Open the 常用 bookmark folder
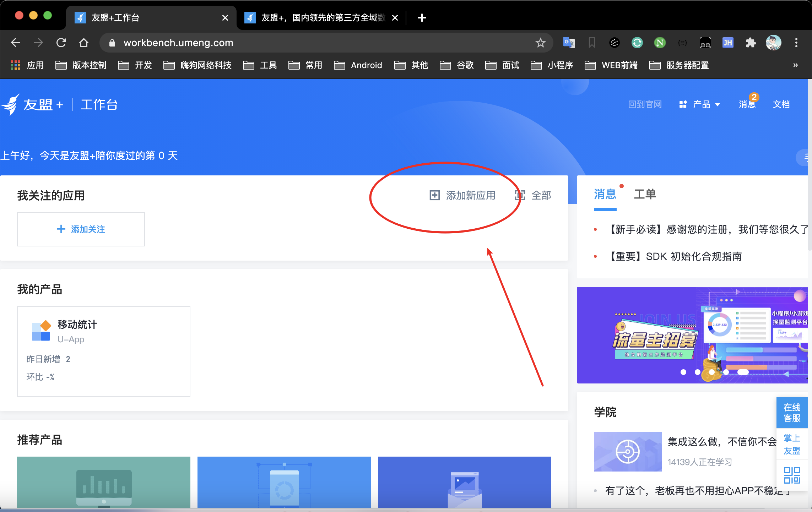Image resolution: width=812 pixels, height=512 pixels. click(x=305, y=65)
